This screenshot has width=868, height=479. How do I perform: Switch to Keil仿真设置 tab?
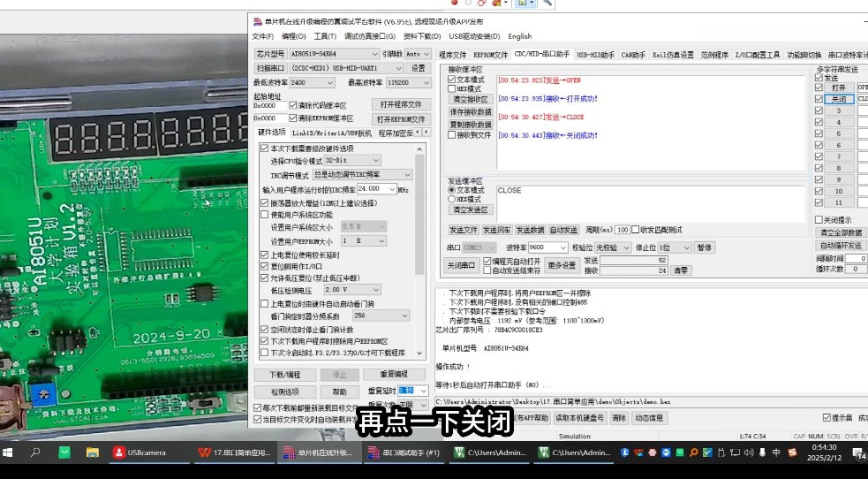(x=673, y=55)
